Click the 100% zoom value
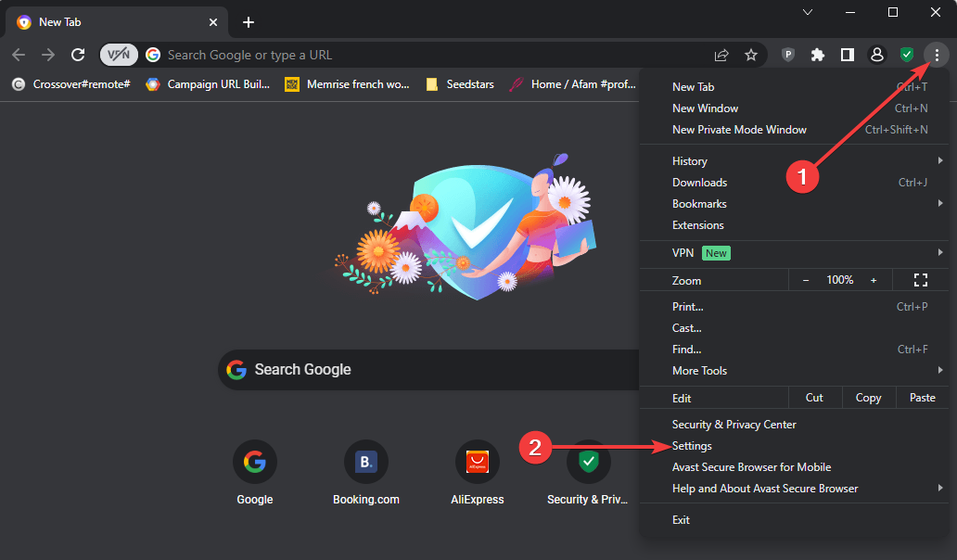 pos(840,280)
